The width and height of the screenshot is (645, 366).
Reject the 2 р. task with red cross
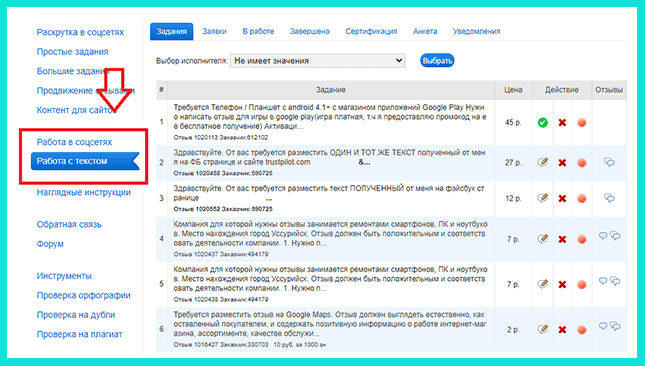coord(562,329)
